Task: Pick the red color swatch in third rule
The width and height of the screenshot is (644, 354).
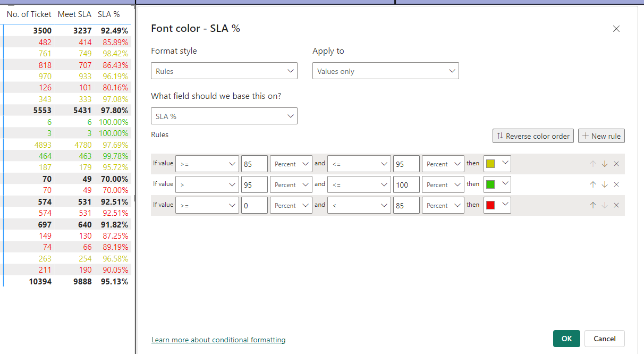Action: click(497, 205)
